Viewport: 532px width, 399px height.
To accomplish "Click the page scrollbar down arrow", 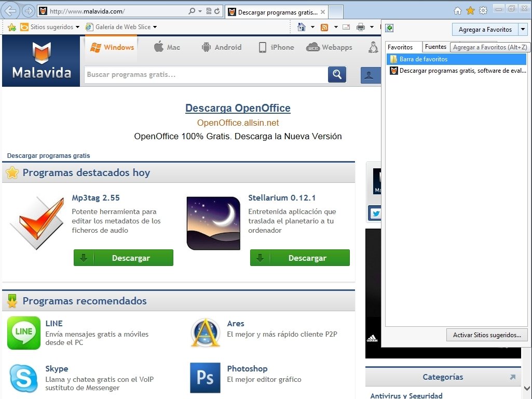I will 527,388.
